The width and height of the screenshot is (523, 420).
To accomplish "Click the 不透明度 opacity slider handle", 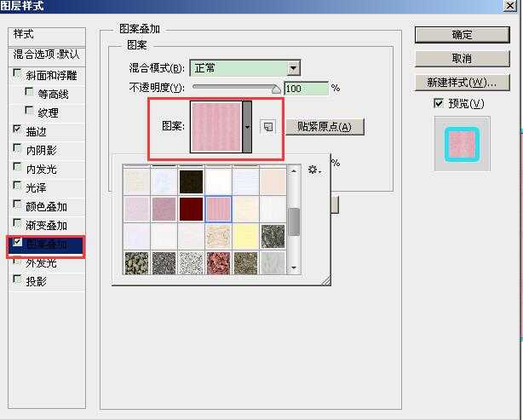I will coord(275,88).
